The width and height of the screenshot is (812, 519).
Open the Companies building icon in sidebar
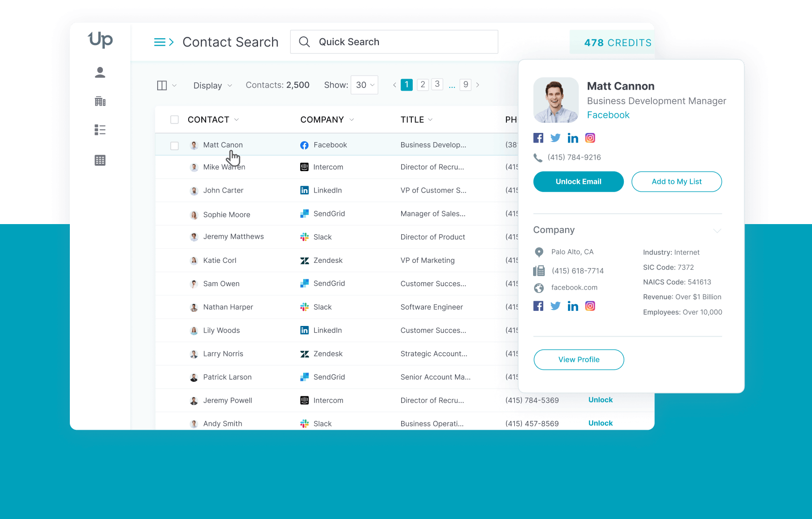click(100, 101)
